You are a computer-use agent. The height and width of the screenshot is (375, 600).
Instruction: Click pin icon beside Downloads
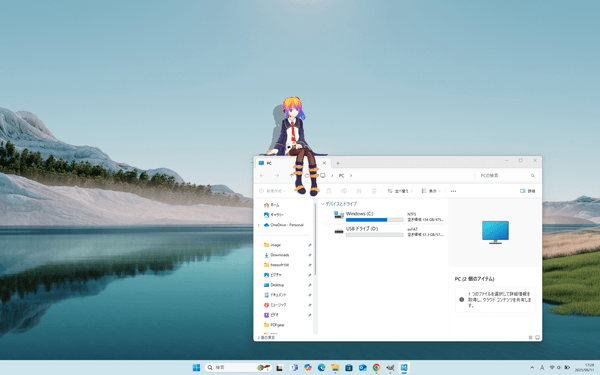point(310,255)
